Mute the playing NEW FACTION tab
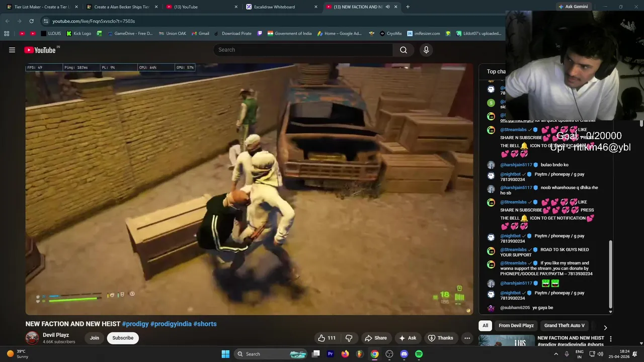 coord(387,7)
